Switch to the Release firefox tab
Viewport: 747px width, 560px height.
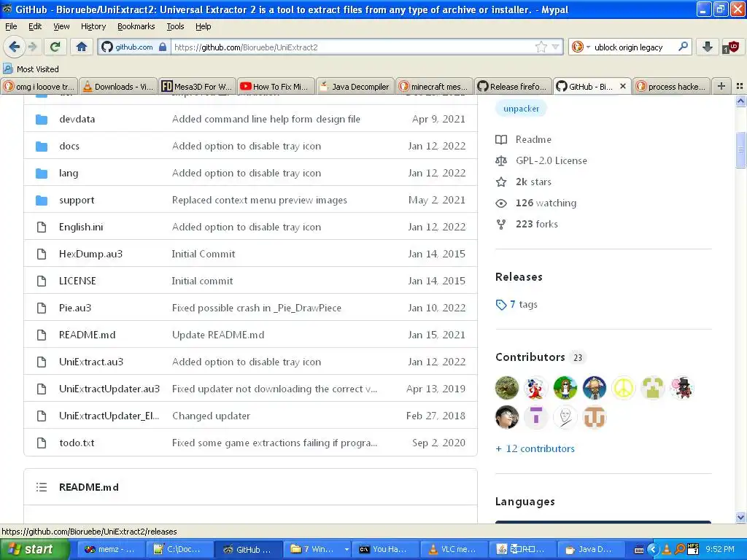513,86
